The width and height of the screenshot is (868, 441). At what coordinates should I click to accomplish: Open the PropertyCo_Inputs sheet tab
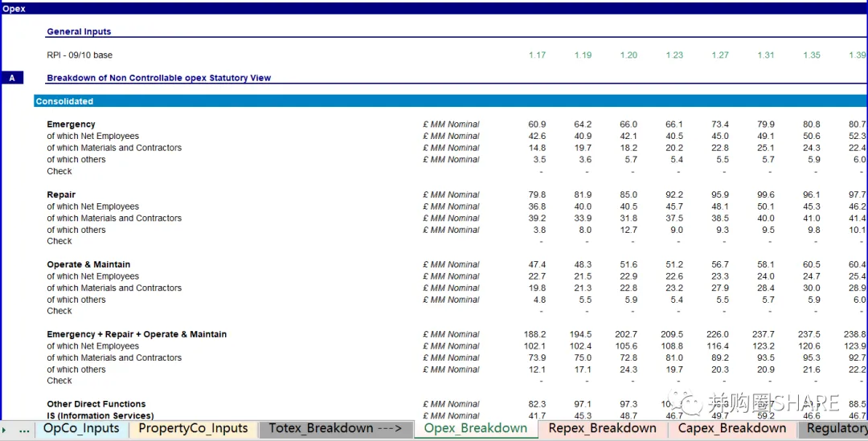coord(193,429)
